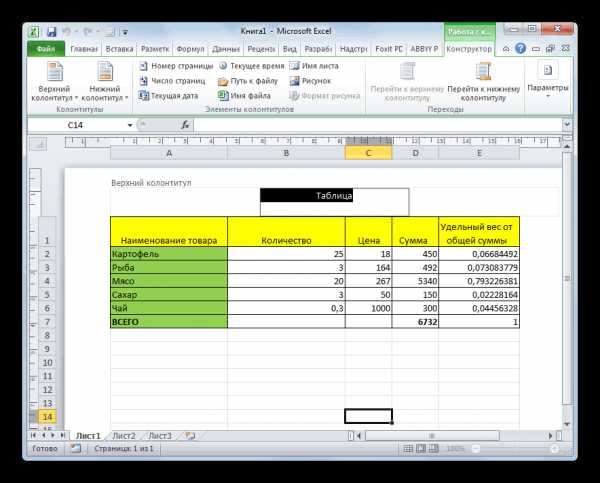Click the vertical scrollbar down arrow

(567, 424)
